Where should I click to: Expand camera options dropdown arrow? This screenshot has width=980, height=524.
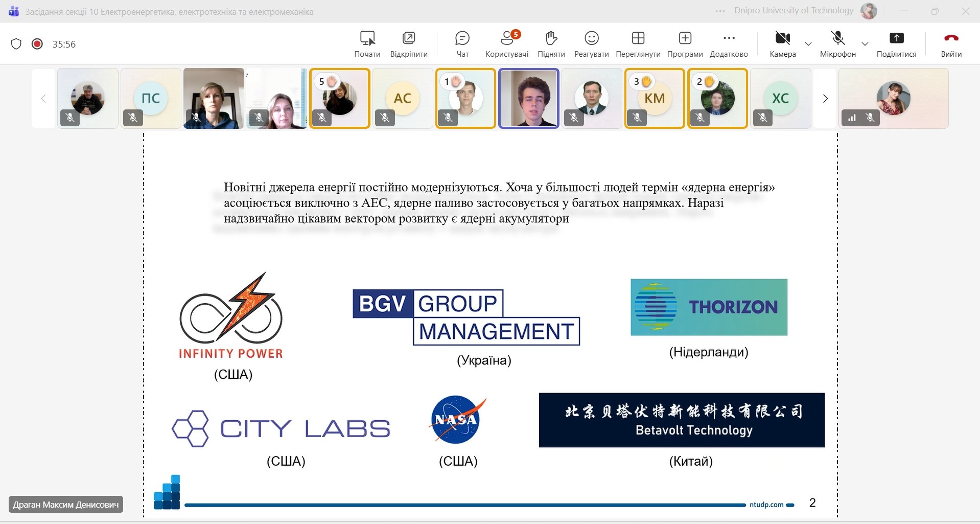(x=808, y=44)
